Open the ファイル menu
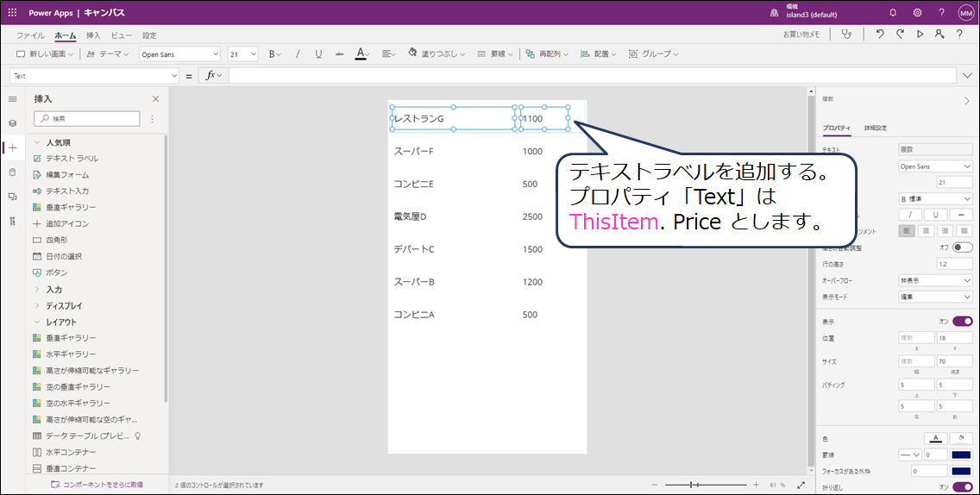Image resolution: width=980 pixels, height=495 pixels. (30, 35)
